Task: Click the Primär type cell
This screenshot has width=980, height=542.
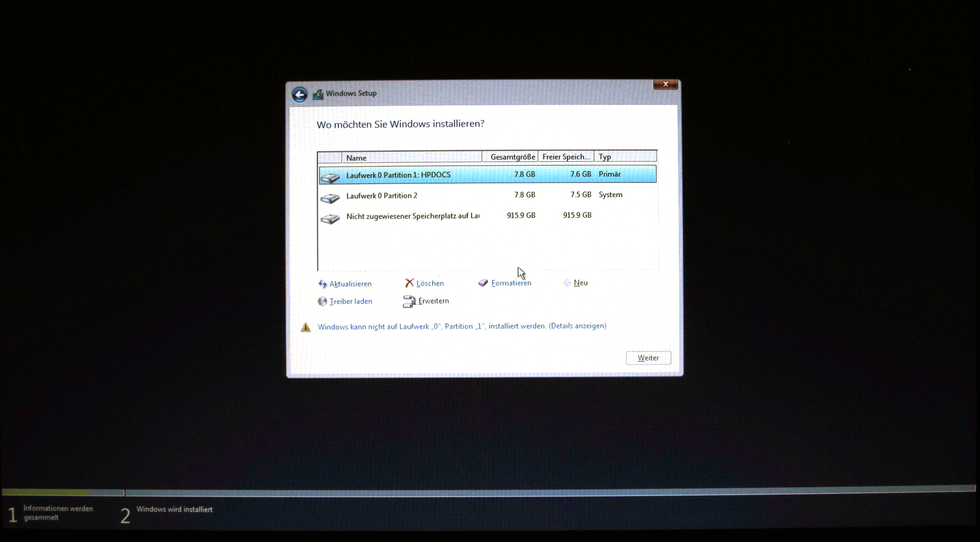Action: tap(610, 174)
